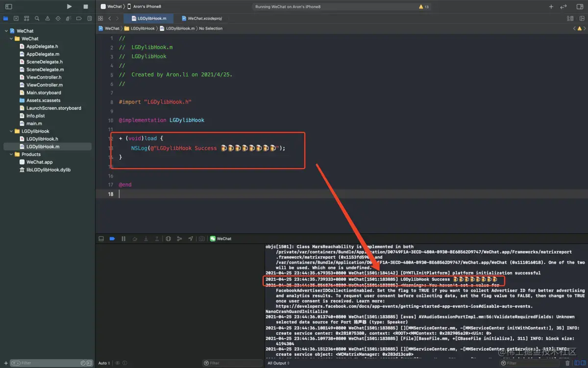The image size is (588, 368).
Task: Open the Symbol navigator
Action: point(27,18)
